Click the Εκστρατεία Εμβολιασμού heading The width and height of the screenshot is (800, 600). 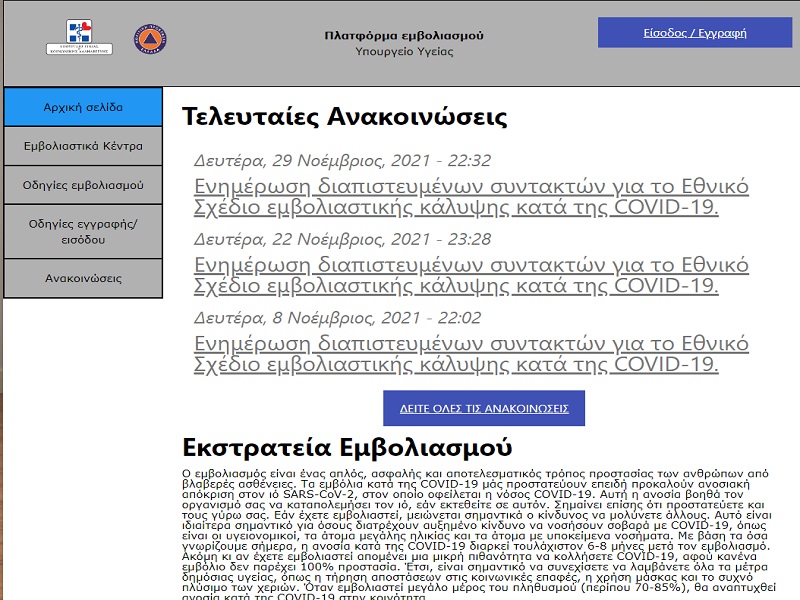[347, 446]
